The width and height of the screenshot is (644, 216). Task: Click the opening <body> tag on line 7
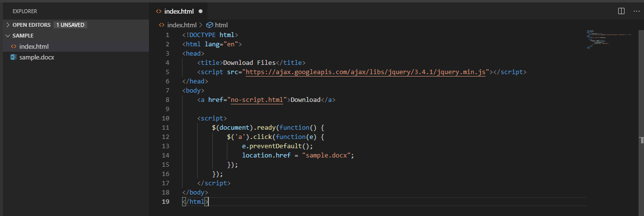click(193, 90)
